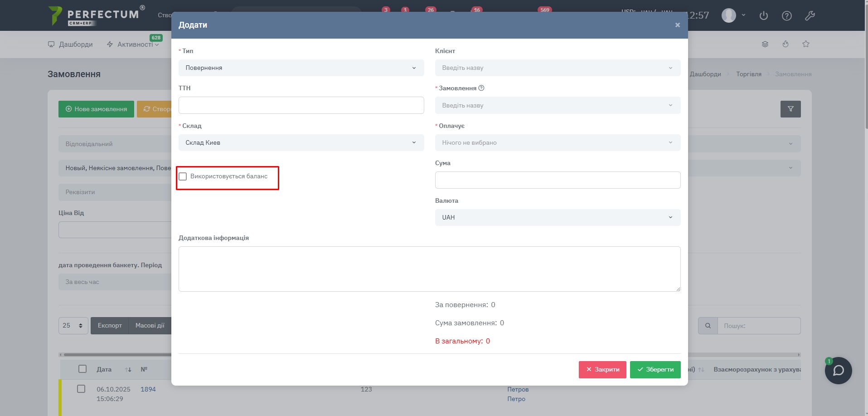Click the wrench settings icon

point(810,16)
